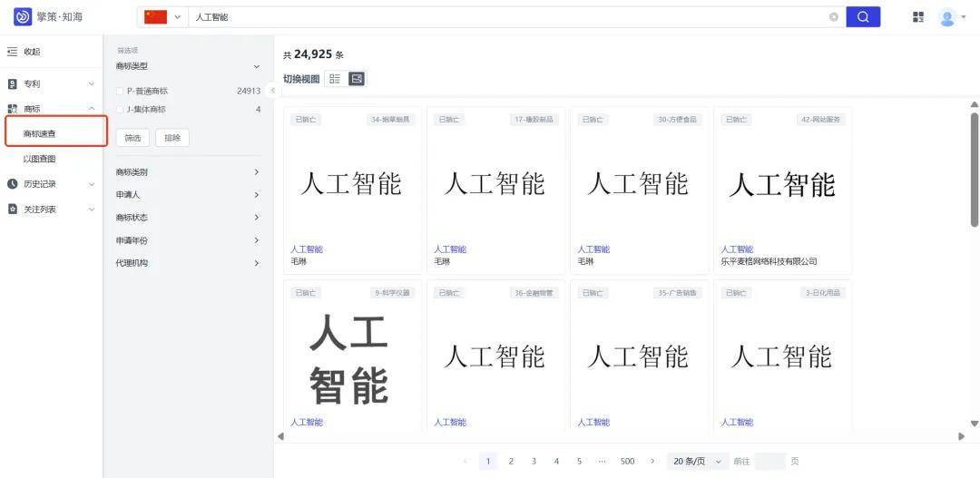The image size is (980, 478).
Task: Open the 36-金融物管 trademark image
Action: click(x=494, y=357)
